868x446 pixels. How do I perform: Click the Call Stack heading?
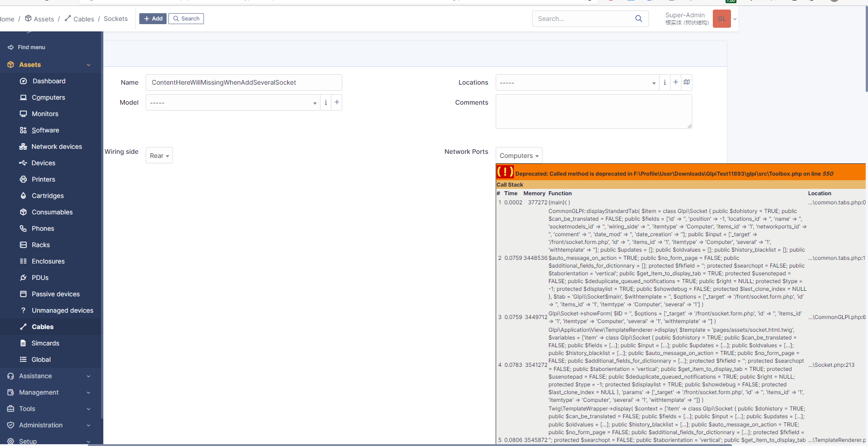coord(510,185)
